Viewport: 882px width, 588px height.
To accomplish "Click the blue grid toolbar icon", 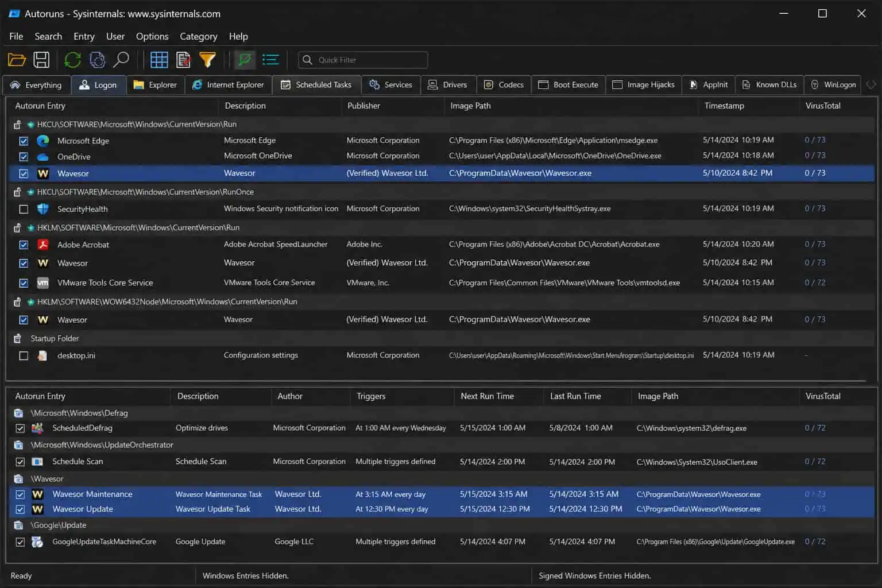I will pos(159,60).
